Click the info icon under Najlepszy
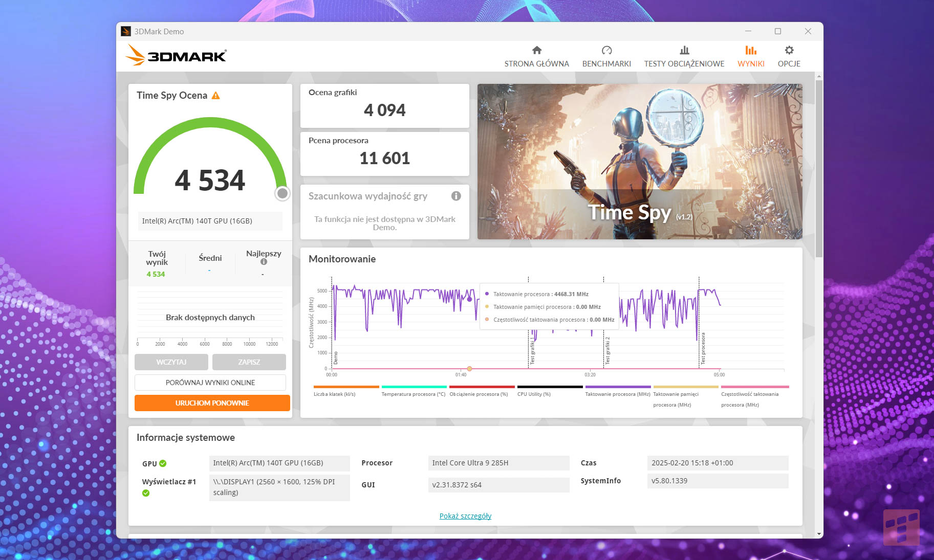 click(x=264, y=262)
